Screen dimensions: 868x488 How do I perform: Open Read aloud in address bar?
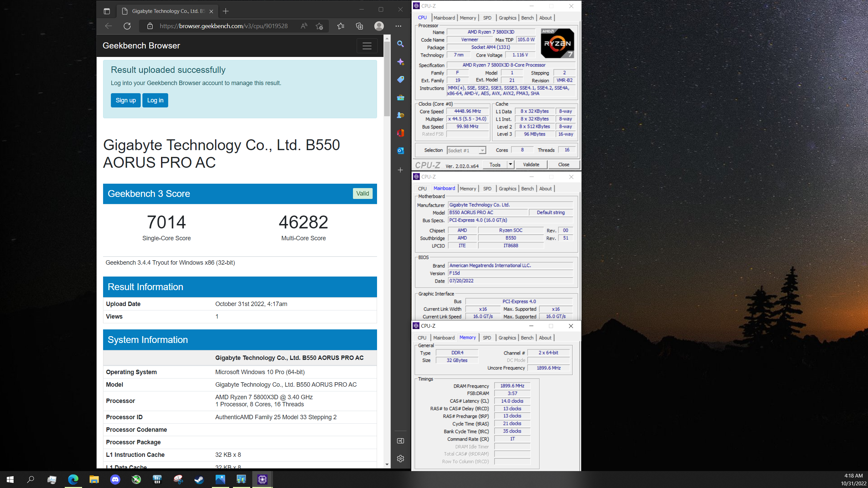pos(304,26)
